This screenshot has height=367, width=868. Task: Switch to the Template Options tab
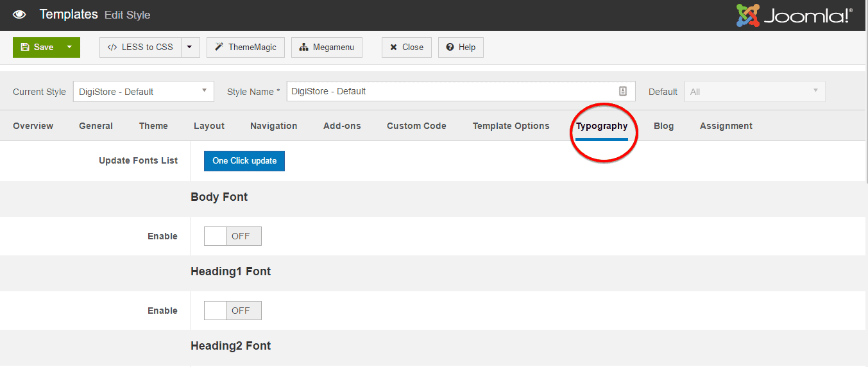(511, 126)
